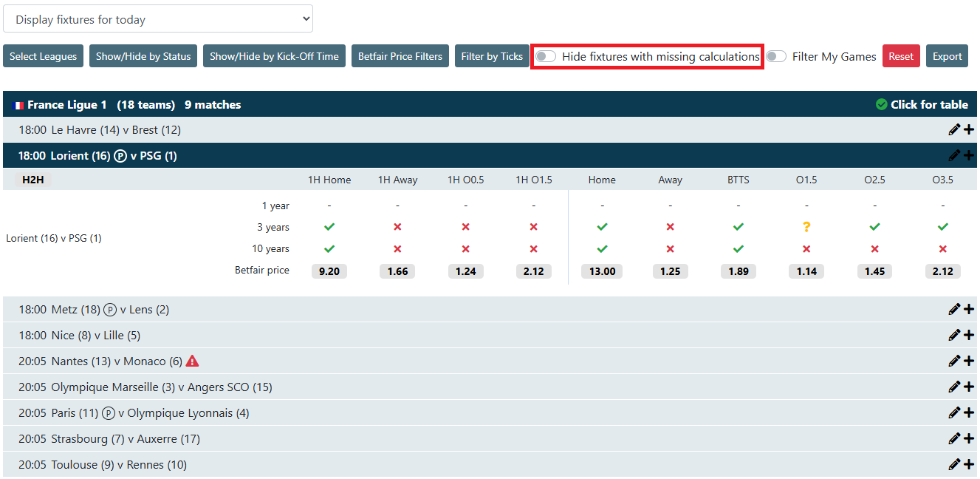Click the Export button
980x479 pixels.
(947, 56)
